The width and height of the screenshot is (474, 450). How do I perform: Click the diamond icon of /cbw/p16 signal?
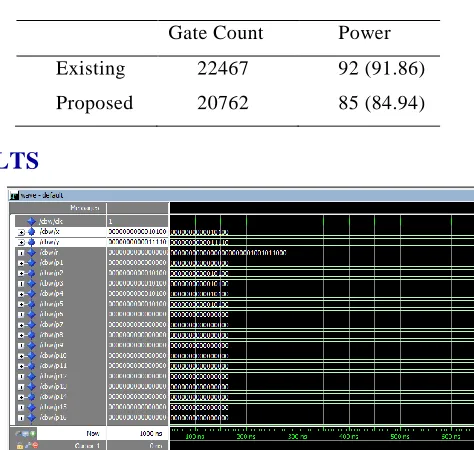tap(31, 418)
